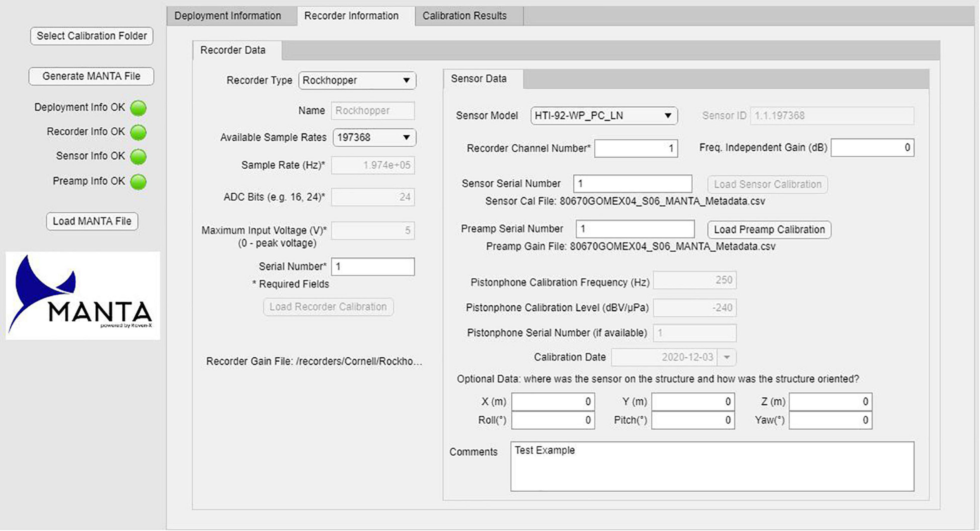Click the Load MANTA File button

click(92, 221)
